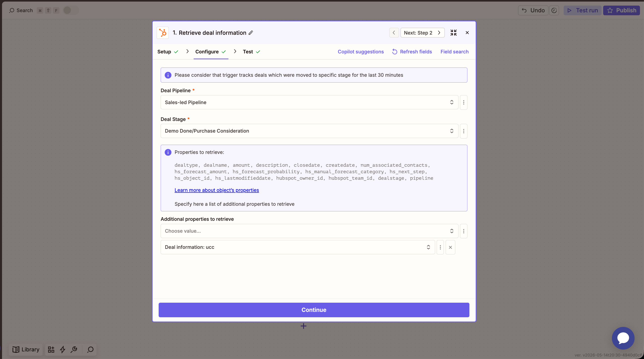This screenshot has width=644, height=359.
Task: Edit step name with pencil icon
Action: (x=251, y=33)
